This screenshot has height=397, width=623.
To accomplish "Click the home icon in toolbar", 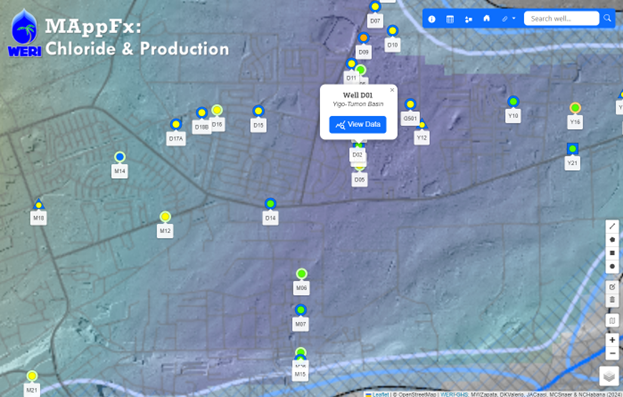I will click(x=486, y=19).
